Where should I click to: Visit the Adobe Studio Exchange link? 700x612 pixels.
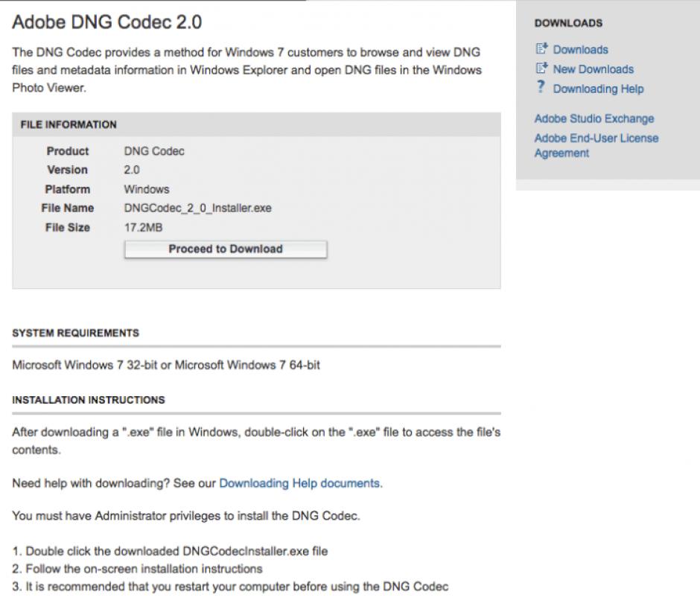(594, 118)
